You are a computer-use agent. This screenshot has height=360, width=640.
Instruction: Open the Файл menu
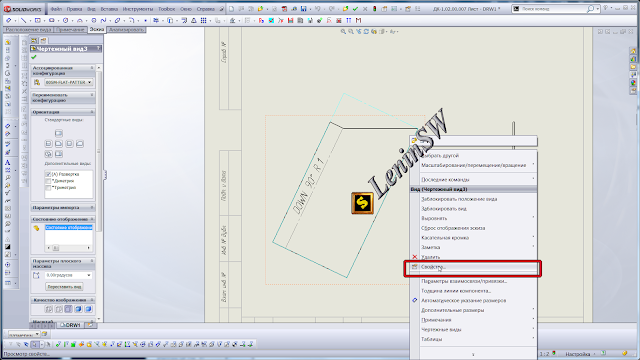point(56,9)
